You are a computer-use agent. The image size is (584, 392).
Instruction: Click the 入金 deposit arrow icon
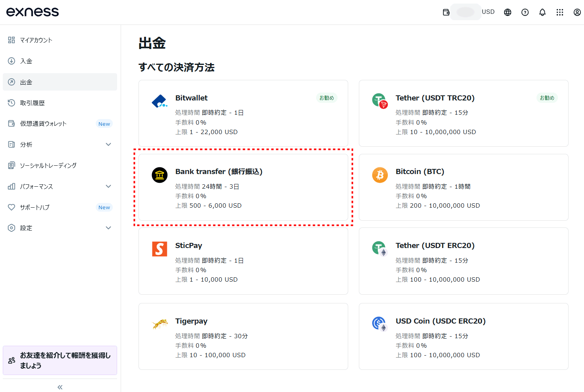(11, 61)
